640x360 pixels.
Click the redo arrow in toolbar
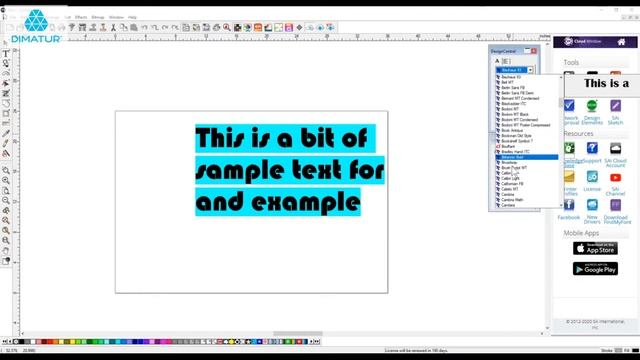pyautogui.click(x=165, y=27)
